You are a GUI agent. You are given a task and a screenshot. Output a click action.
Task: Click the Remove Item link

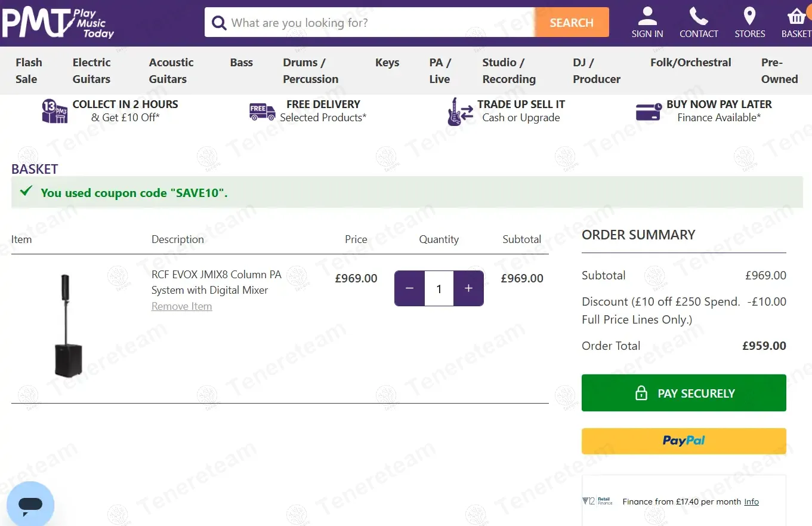pyautogui.click(x=182, y=306)
